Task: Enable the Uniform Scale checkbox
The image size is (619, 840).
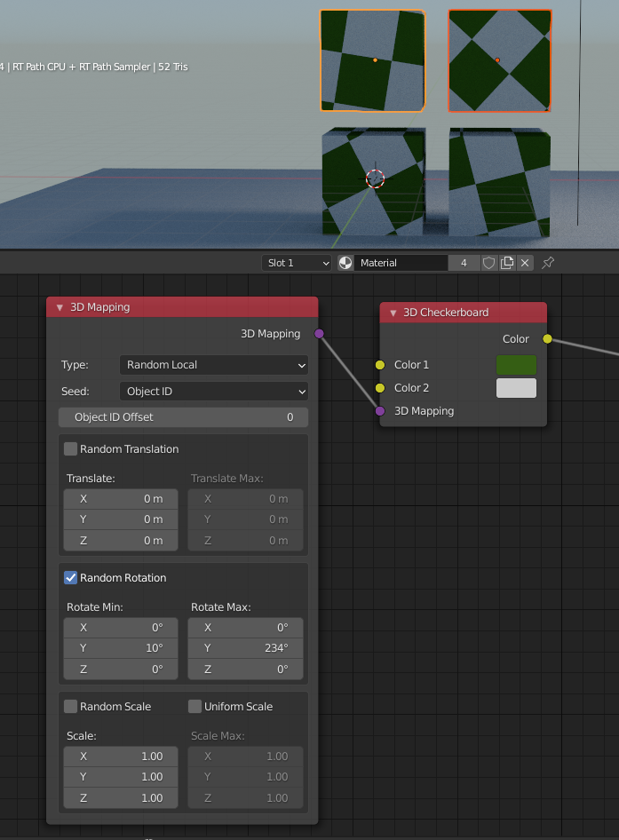Action: tap(195, 707)
